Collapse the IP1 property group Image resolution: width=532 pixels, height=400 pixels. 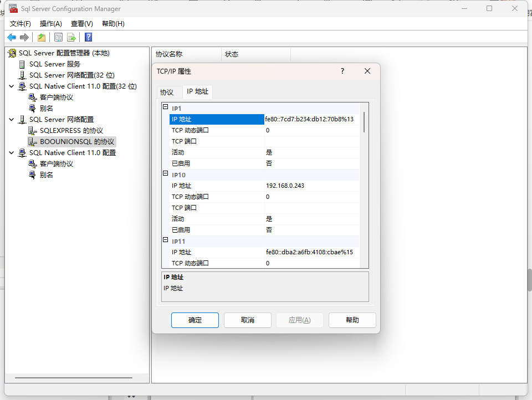click(166, 107)
